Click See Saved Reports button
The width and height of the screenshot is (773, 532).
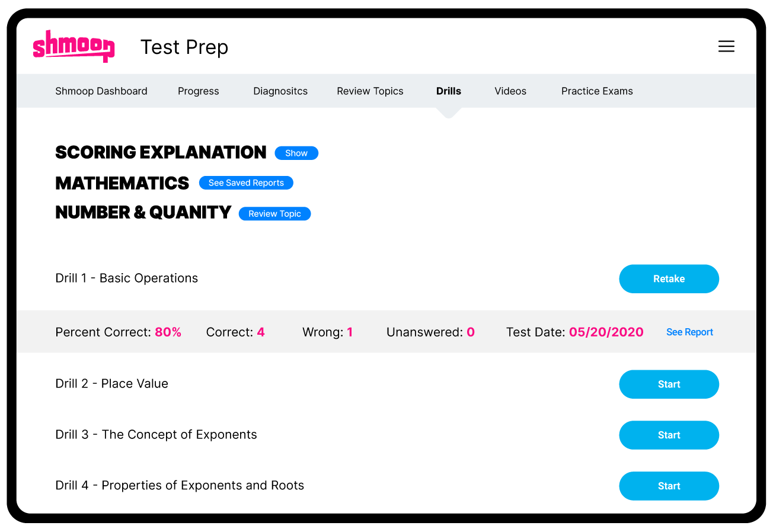[246, 183]
